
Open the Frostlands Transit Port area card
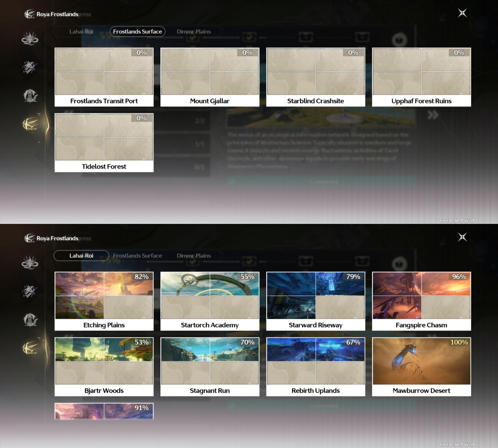104,77
